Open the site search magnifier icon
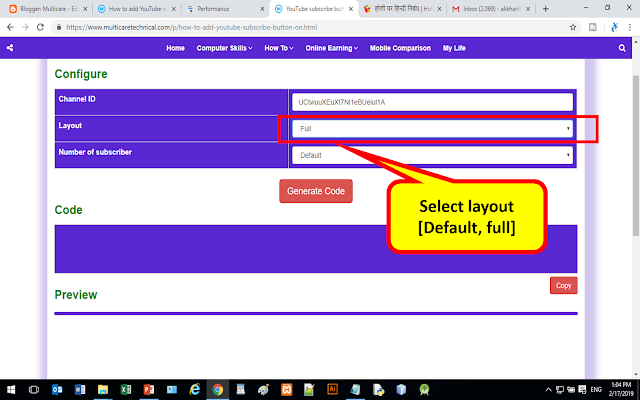The width and height of the screenshot is (640, 400). coord(622,48)
